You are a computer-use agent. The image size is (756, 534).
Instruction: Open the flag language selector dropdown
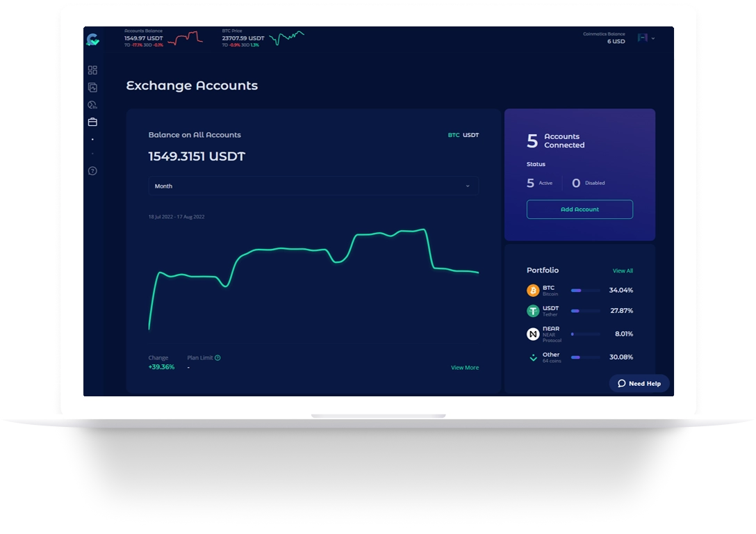pos(643,38)
